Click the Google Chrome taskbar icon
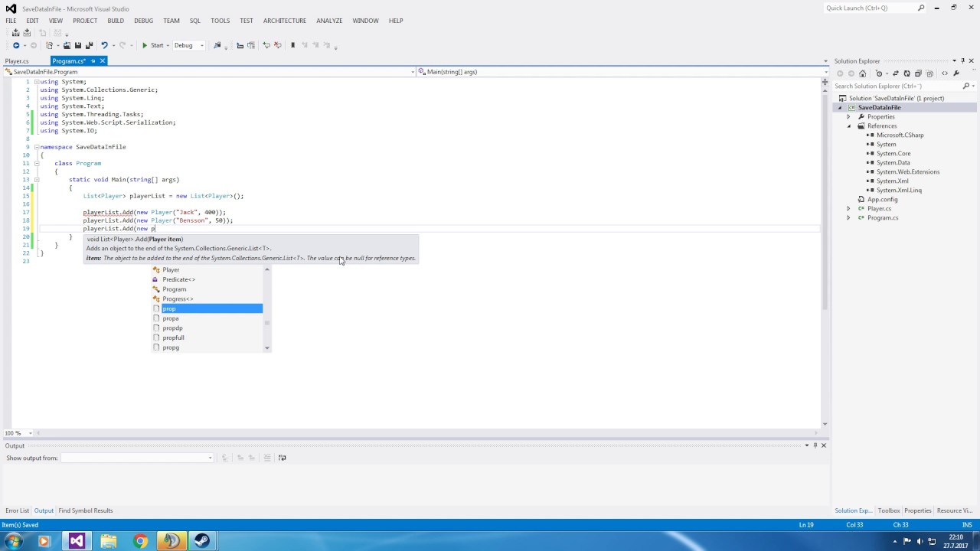The image size is (980, 551). [140, 541]
